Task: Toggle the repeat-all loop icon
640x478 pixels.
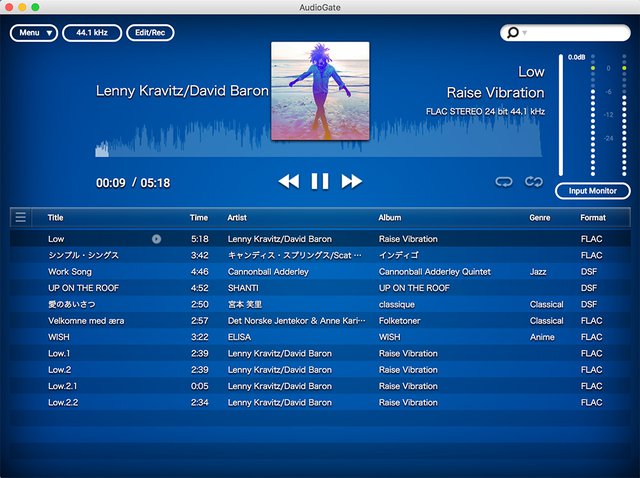Action: [533, 182]
